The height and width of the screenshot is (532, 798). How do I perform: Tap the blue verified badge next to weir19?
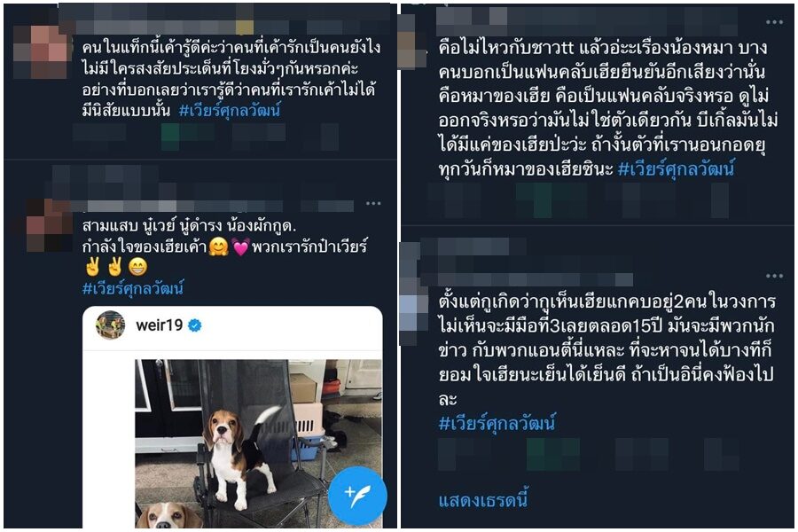click(x=195, y=325)
